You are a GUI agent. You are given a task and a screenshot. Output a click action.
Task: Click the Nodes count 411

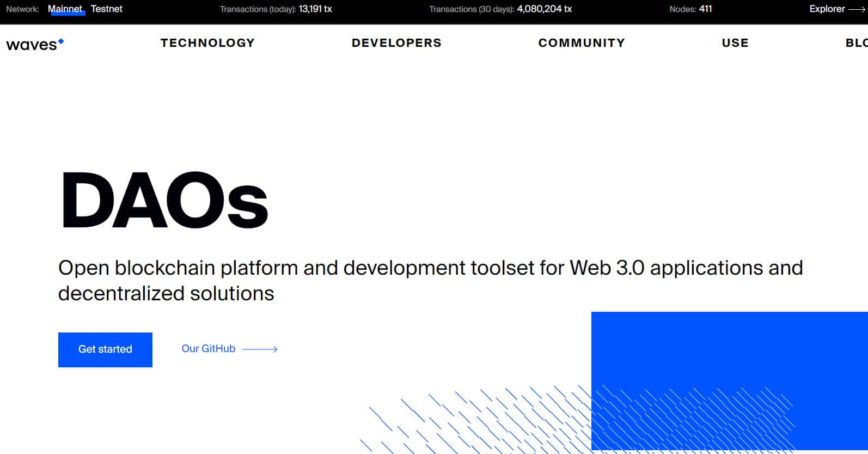pyautogui.click(x=705, y=9)
